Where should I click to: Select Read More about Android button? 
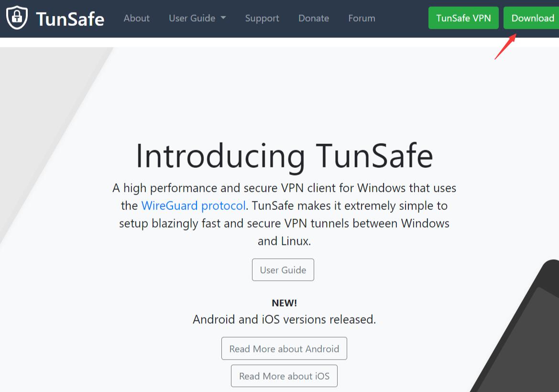click(x=284, y=348)
